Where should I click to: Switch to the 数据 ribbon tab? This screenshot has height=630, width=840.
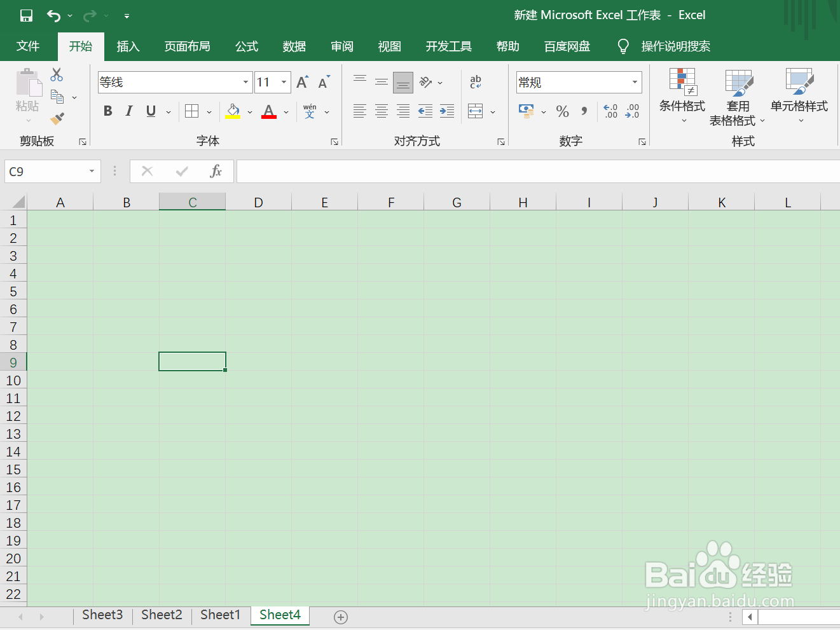coord(294,46)
